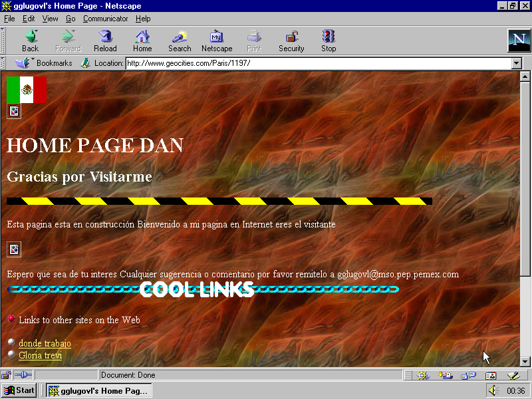This screenshot has height=399, width=532.
Task: Click 'Links to other sites on the Web'
Action: click(x=79, y=320)
